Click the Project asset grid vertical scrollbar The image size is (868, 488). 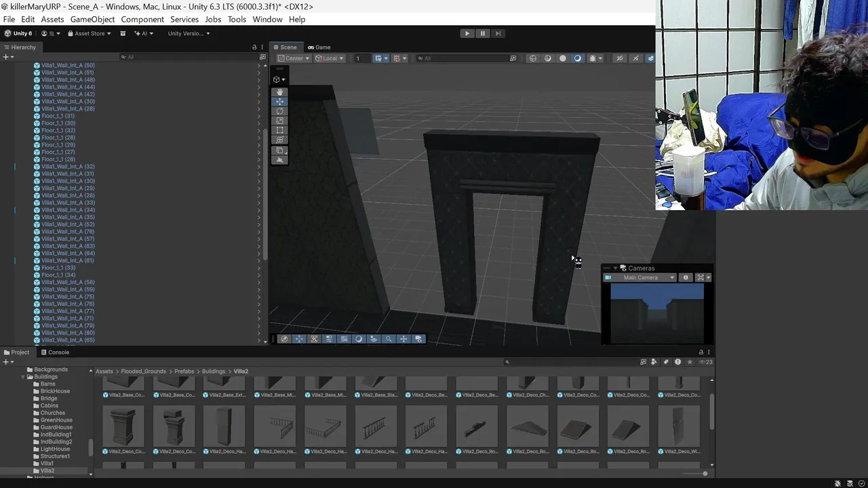click(711, 411)
